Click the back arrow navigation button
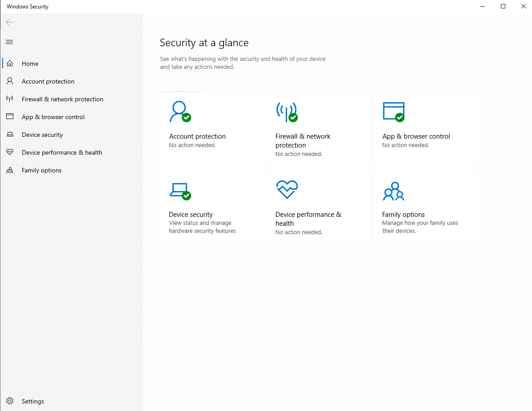532x411 pixels. (x=9, y=22)
